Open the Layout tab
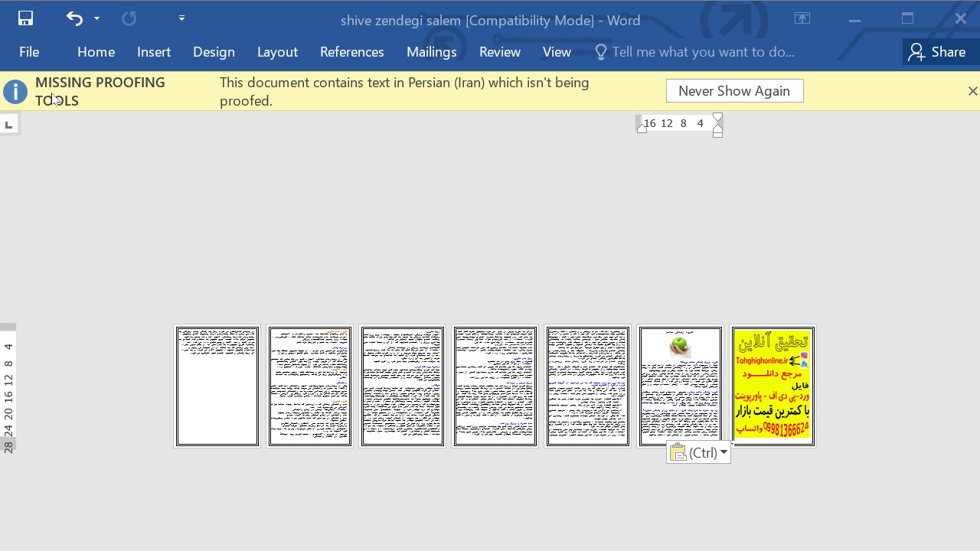This screenshot has height=551, width=980. [x=277, y=52]
